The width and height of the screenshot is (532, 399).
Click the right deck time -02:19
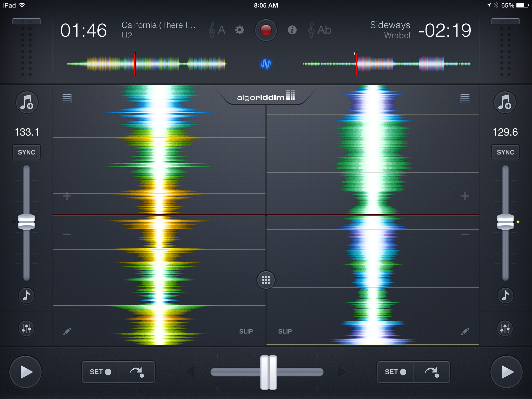click(445, 30)
